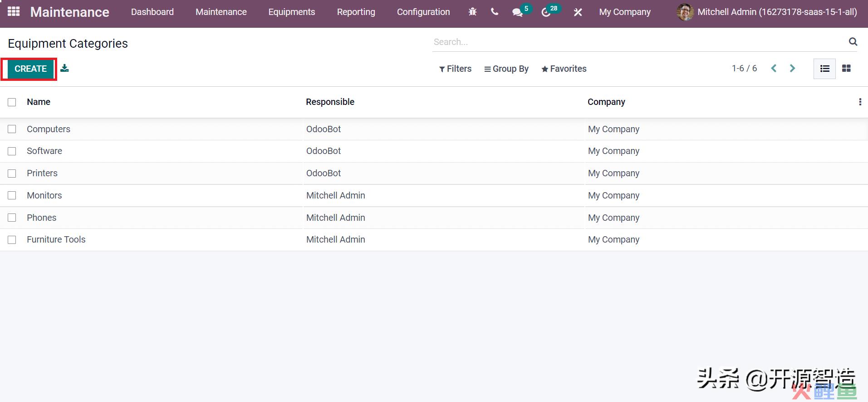Click My Company in Phones row
868x402 pixels.
pos(614,218)
